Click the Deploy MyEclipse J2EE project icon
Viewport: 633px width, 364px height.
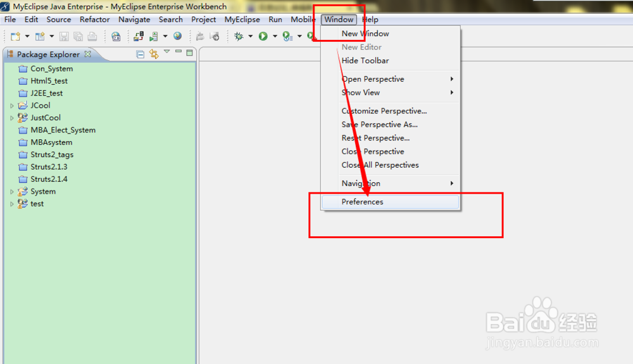click(x=139, y=36)
